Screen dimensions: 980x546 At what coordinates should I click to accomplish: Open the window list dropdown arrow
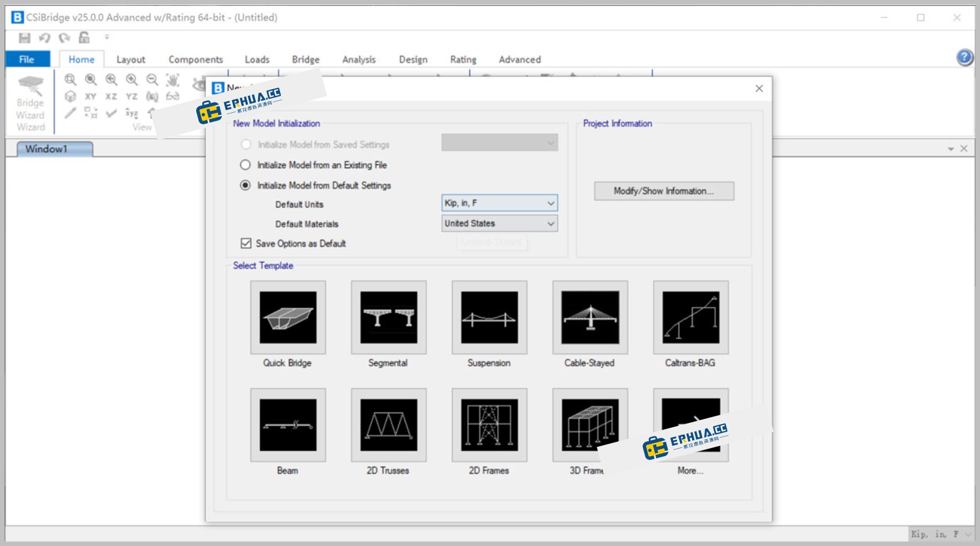click(x=951, y=149)
